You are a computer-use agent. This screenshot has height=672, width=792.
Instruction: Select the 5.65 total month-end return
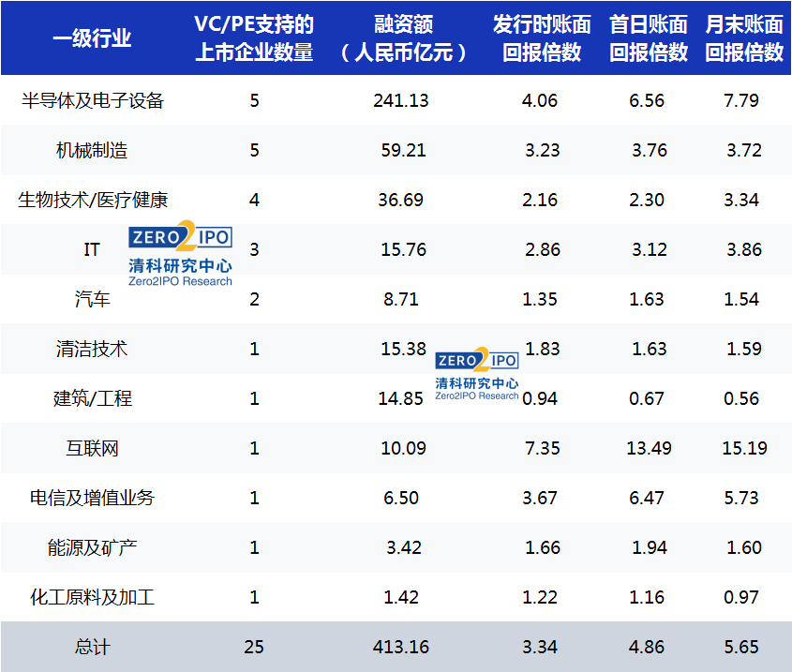click(741, 647)
